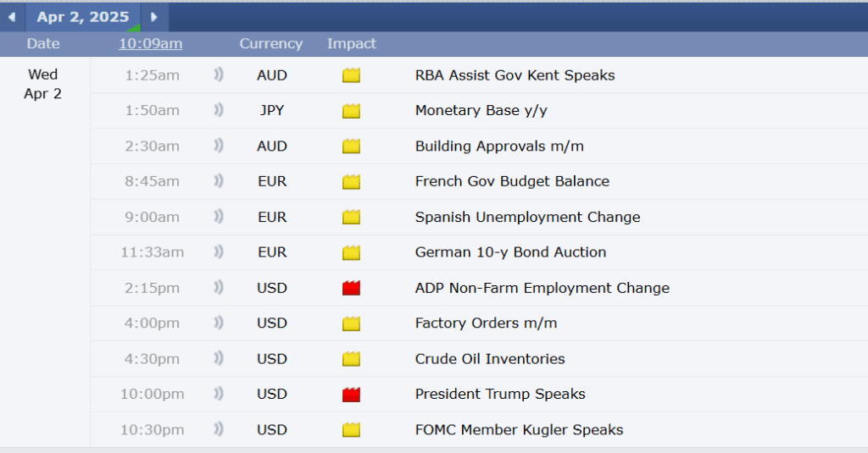Open the ADP Non-Farm Employment Change event
868x453 pixels.
[x=542, y=288]
